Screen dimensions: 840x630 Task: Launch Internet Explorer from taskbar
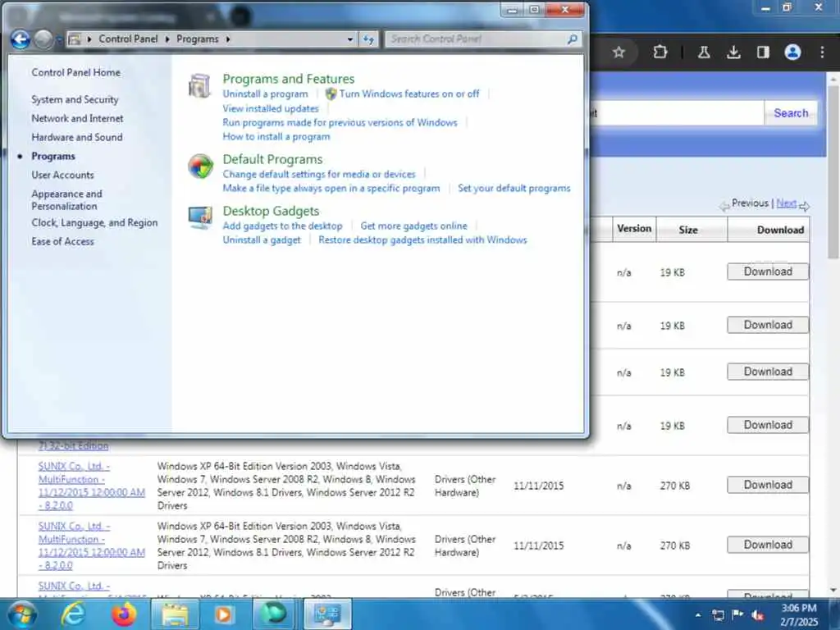click(x=73, y=614)
